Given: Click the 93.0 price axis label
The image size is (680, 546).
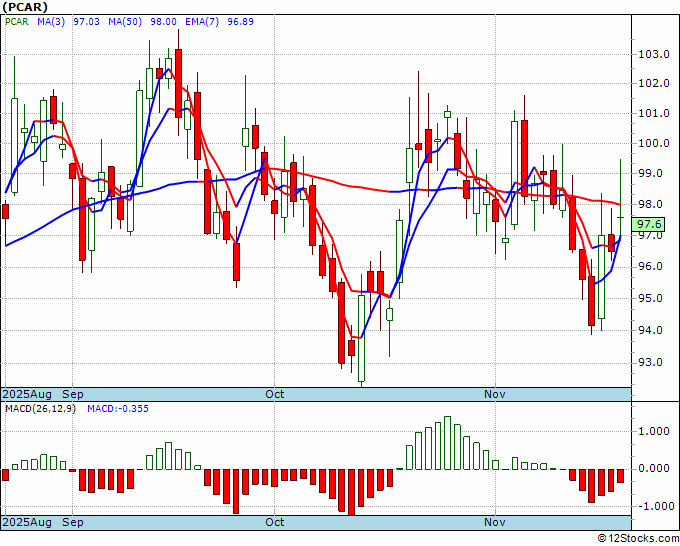Looking at the screenshot, I should coord(651,363).
